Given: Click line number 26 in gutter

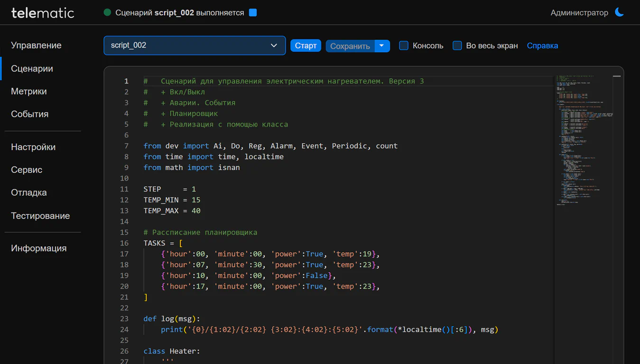Looking at the screenshot, I should [x=124, y=351].
